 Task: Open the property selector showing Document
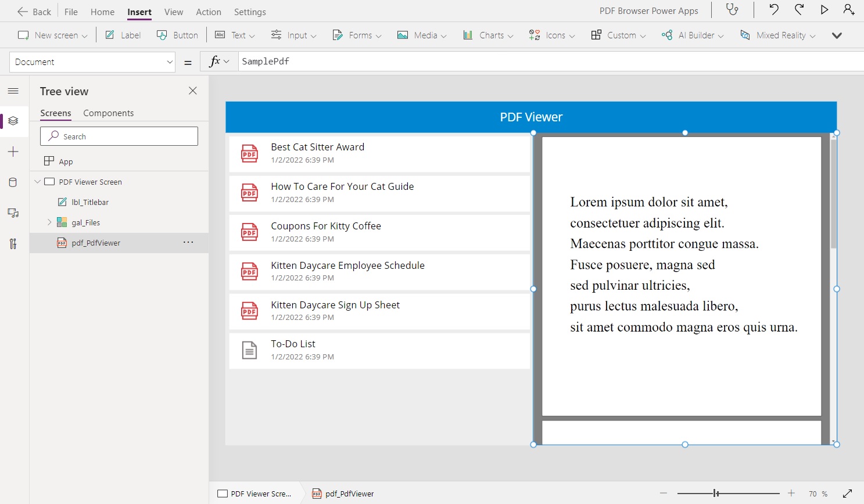coord(92,62)
